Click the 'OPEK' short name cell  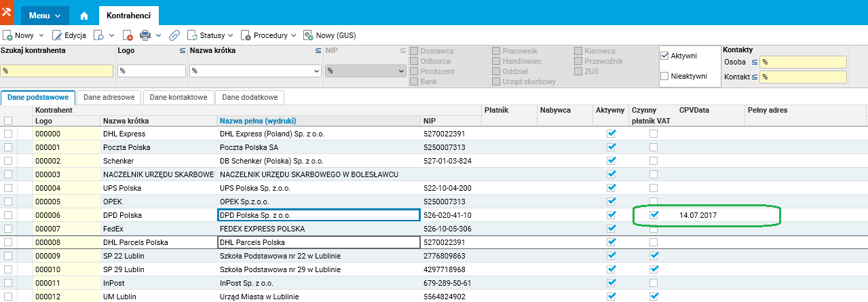tap(158, 202)
